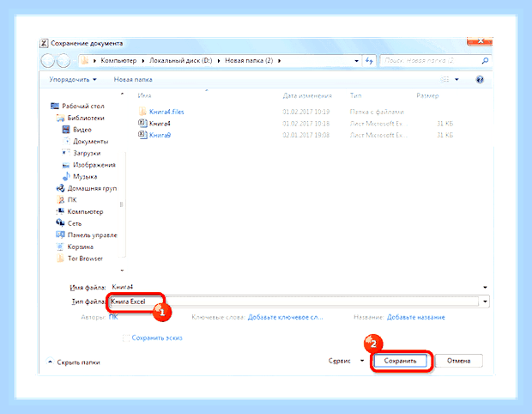
Task: Sort by the Имя column header
Action: point(144,96)
